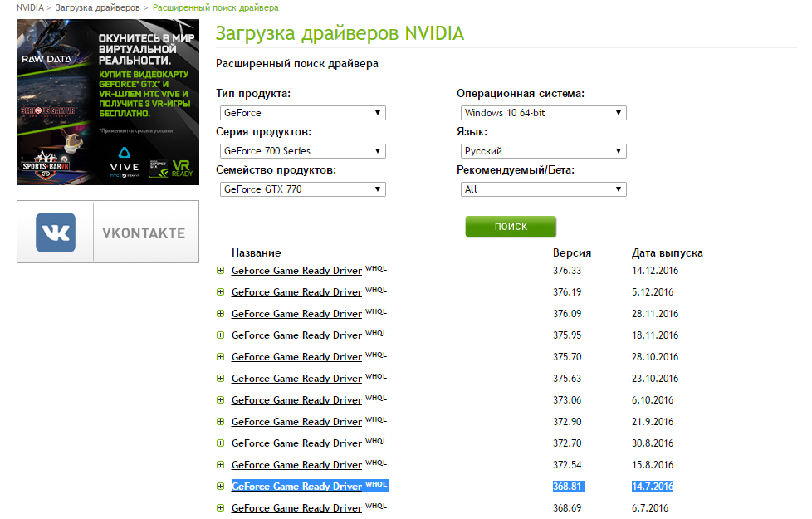Screen dimensions: 812x519
Task: Open GeForce Game Ready Driver 376.09 link
Action: coord(296,314)
